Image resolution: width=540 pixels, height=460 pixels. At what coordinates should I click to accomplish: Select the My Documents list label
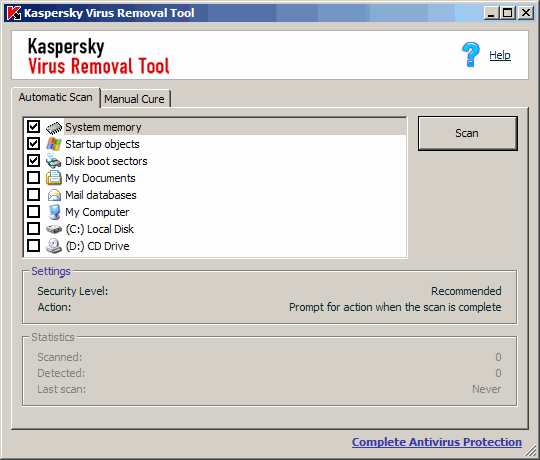click(x=100, y=178)
